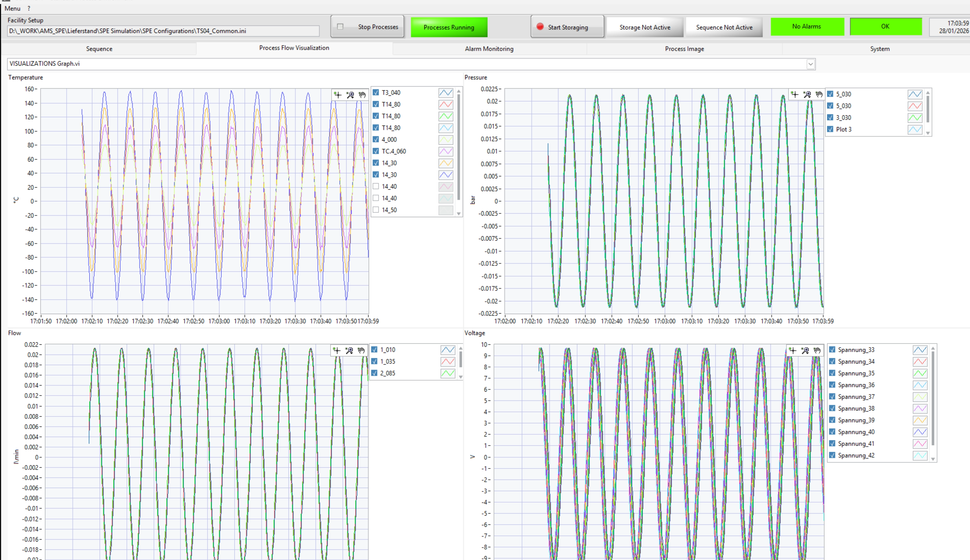Enable the 14_50 temperature plot checkbox
Viewport: 970px width, 560px height.
pos(376,210)
